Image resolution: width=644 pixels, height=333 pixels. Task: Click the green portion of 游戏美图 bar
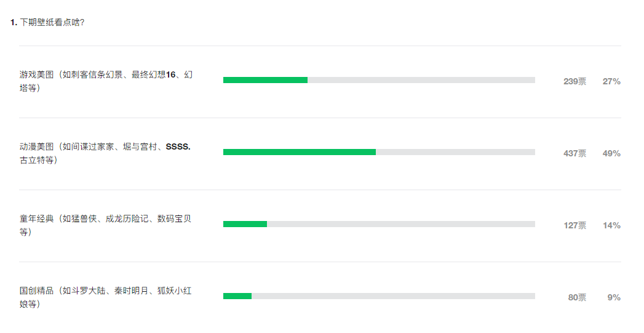[x=265, y=80]
